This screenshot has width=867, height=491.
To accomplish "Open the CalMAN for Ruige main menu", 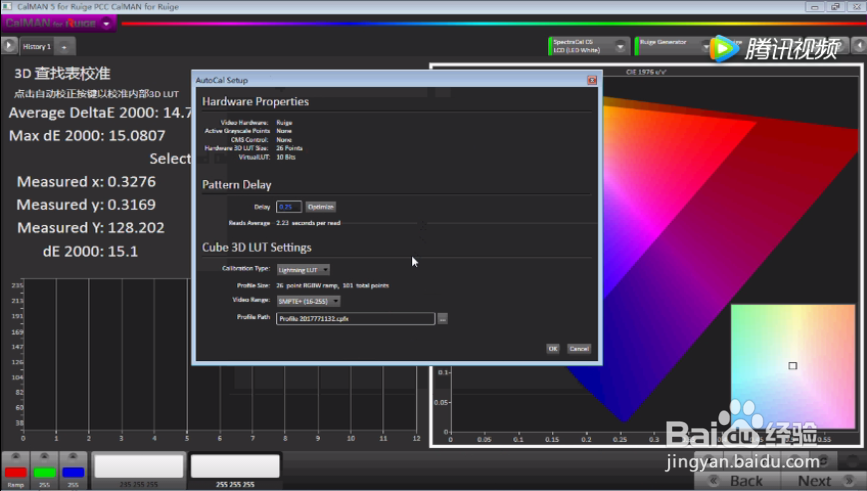I will [x=59, y=24].
